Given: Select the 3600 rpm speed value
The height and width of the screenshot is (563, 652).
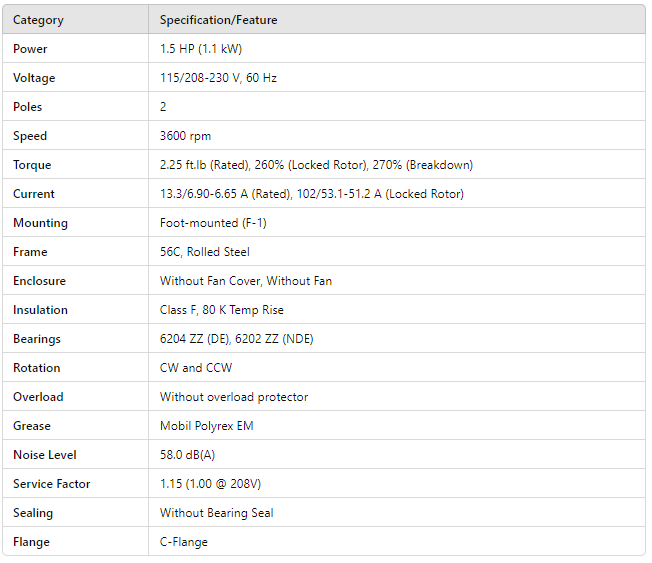Looking at the screenshot, I should click(x=185, y=136).
